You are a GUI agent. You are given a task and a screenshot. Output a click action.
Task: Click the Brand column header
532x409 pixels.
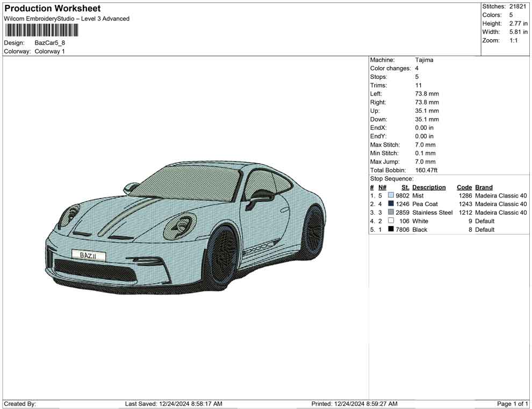(x=484, y=187)
